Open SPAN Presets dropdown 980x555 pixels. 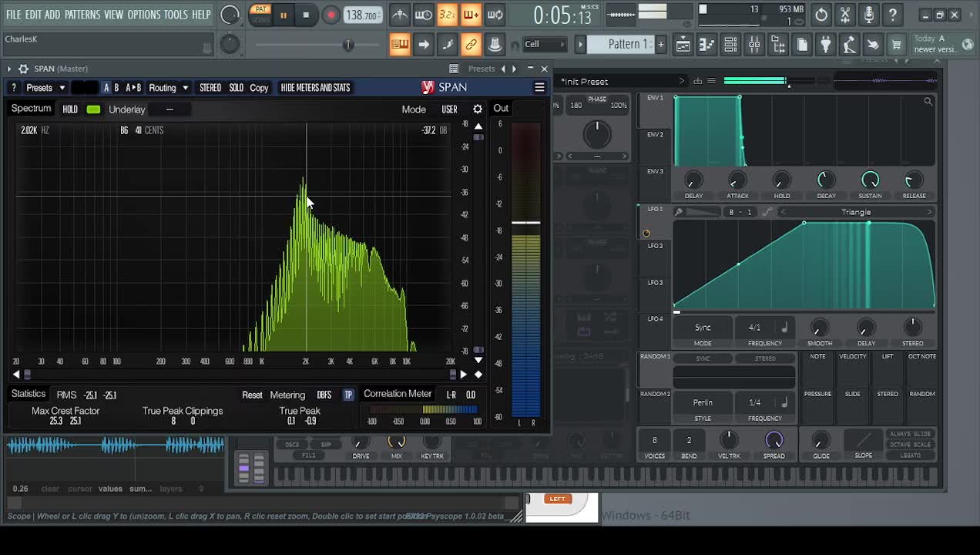45,88
